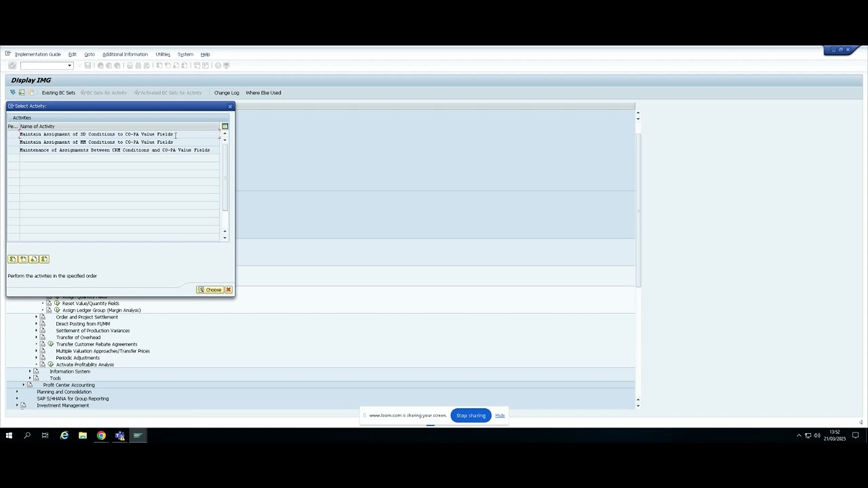Image resolution: width=868 pixels, height=488 pixels.
Task: Click the Save icon in toolbar
Action: click(87, 66)
